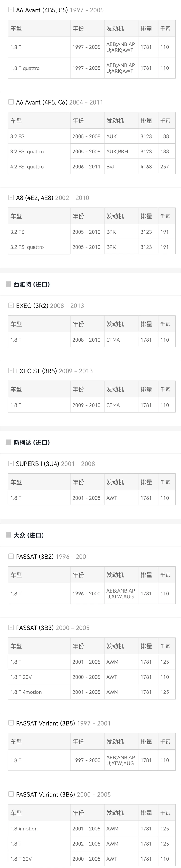The image size is (181, 868).
Task: Collapse the A6 Avant (4B5, C5) section
Action: click(11, 10)
